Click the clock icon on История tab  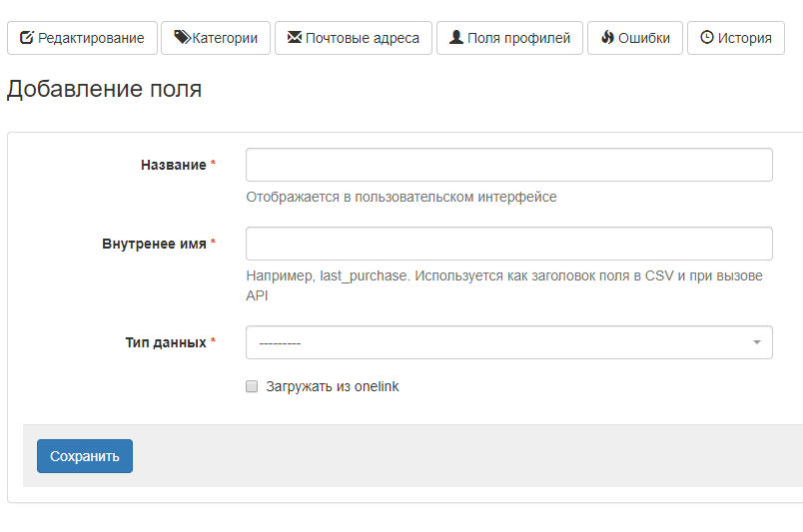point(707,37)
